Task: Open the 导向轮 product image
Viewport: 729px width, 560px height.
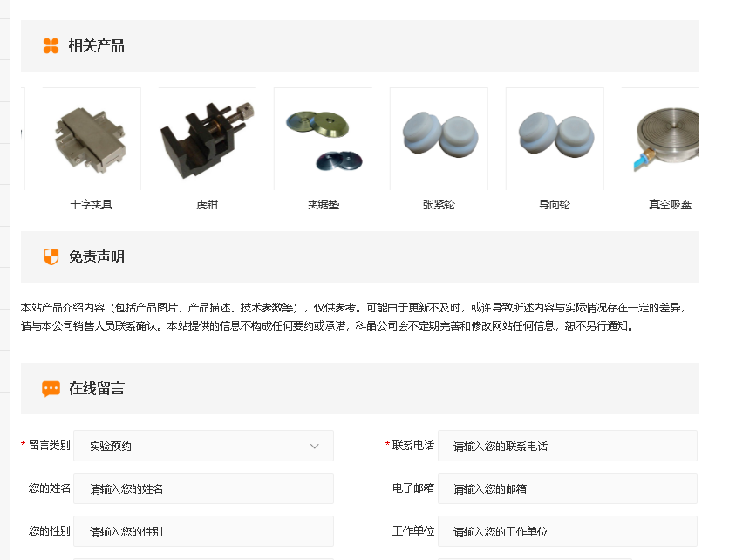Action: 555,139
